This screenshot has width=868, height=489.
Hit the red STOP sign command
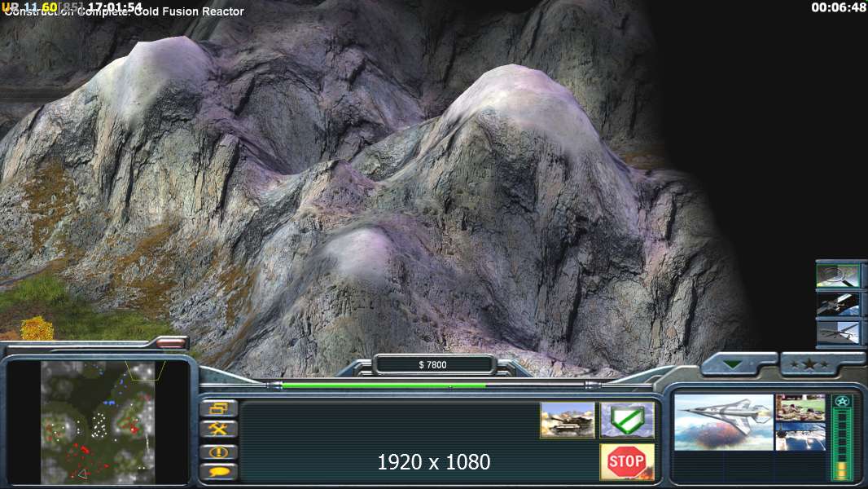coord(627,461)
